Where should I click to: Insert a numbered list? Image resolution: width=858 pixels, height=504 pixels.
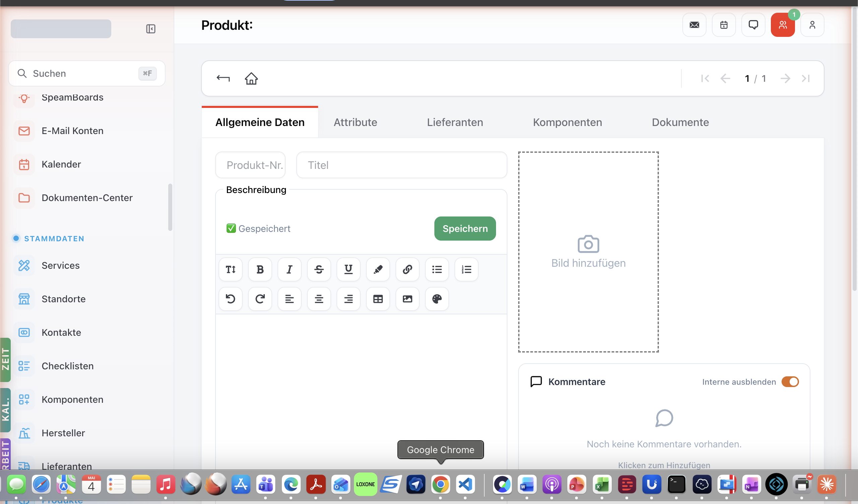(x=467, y=269)
